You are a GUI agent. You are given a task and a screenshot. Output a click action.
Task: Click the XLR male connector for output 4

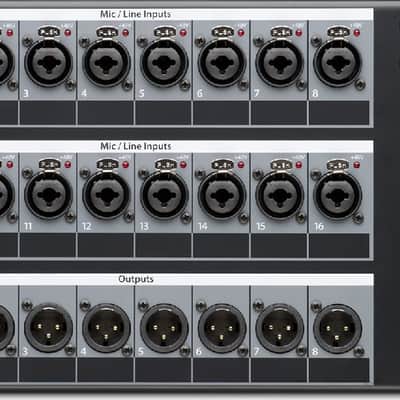click(x=106, y=328)
